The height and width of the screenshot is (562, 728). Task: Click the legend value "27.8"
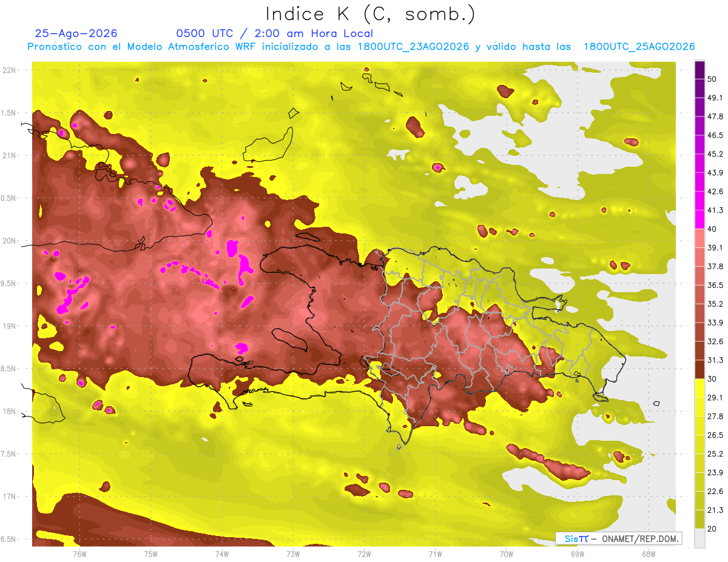click(715, 416)
